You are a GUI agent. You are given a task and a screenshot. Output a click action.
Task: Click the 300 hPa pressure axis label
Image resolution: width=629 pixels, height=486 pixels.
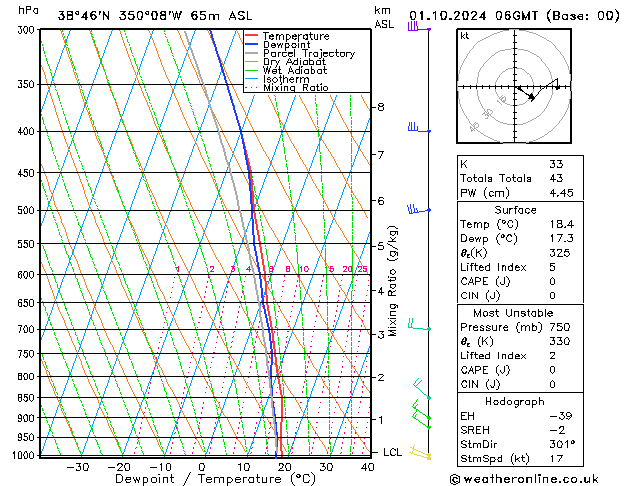pos(27,30)
